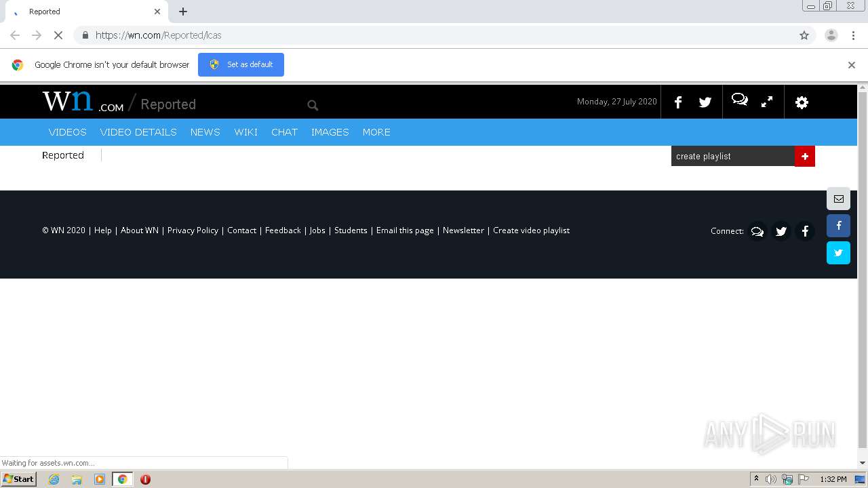Screen dimensions: 868x488
Task: Select the Reported sub-tab below navigation
Action: [63, 155]
